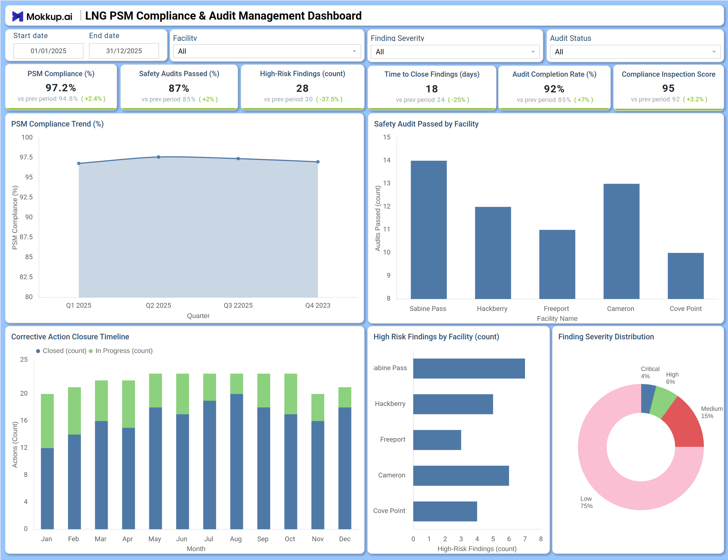This screenshot has width=728, height=560.
Task: Select the Freeport audits passed bar
Action: tap(557, 264)
